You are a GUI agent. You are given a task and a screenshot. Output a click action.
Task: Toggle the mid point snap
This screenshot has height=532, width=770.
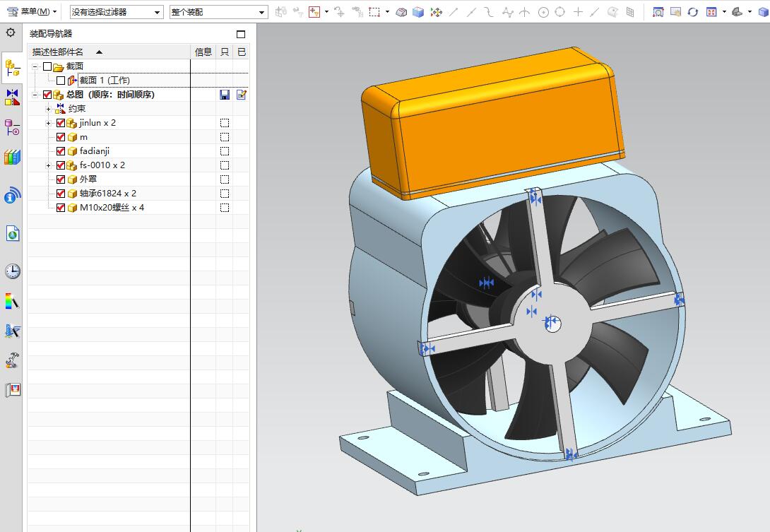pos(471,12)
